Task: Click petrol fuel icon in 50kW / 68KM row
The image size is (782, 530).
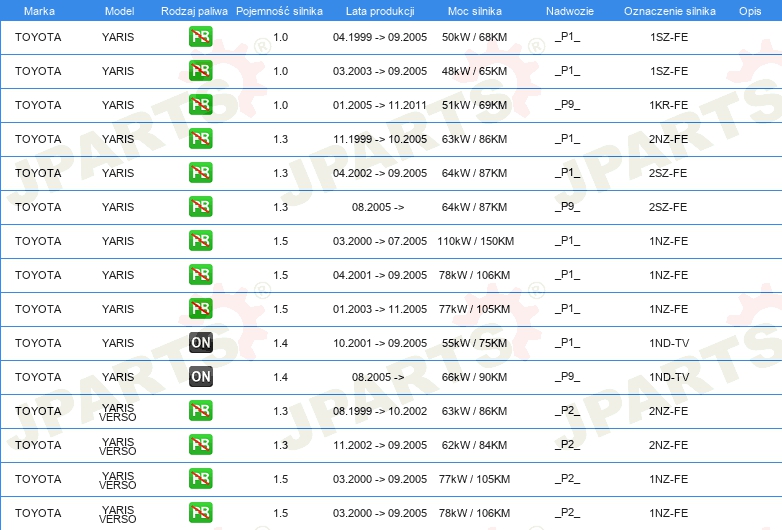Action: point(200,37)
